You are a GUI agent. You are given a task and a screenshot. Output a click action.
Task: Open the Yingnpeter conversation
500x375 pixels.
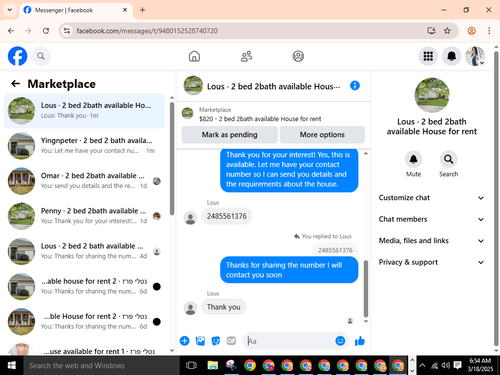(x=84, y=146)
